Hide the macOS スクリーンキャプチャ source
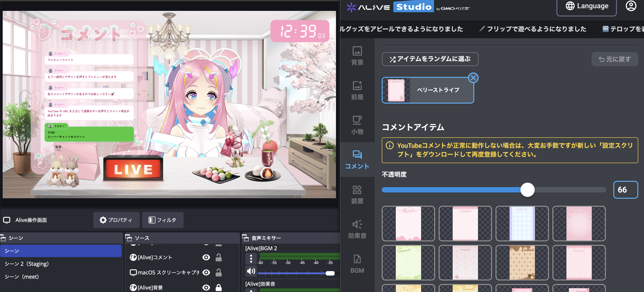The width and height of the screenshot is (644, 292). [206, 272]
